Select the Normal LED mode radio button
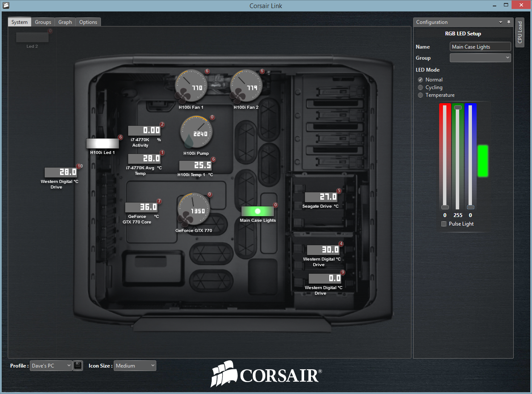Viewport: 532px width, 394px height. point(420,80)
